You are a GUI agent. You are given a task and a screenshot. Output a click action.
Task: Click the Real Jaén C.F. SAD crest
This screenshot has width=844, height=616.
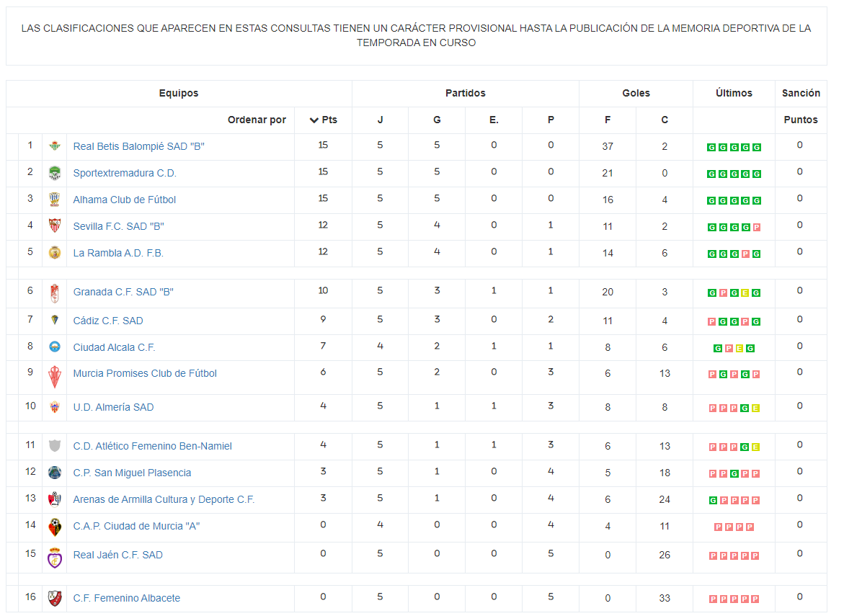coord(54,558)
